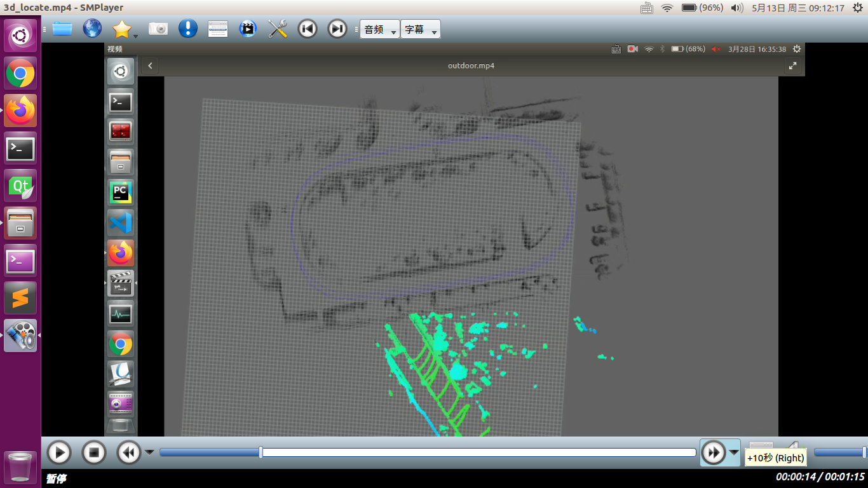Select the SMPlayer icon in the launcher
Viewport: 868px width, 488px height.
pos(20,336)
